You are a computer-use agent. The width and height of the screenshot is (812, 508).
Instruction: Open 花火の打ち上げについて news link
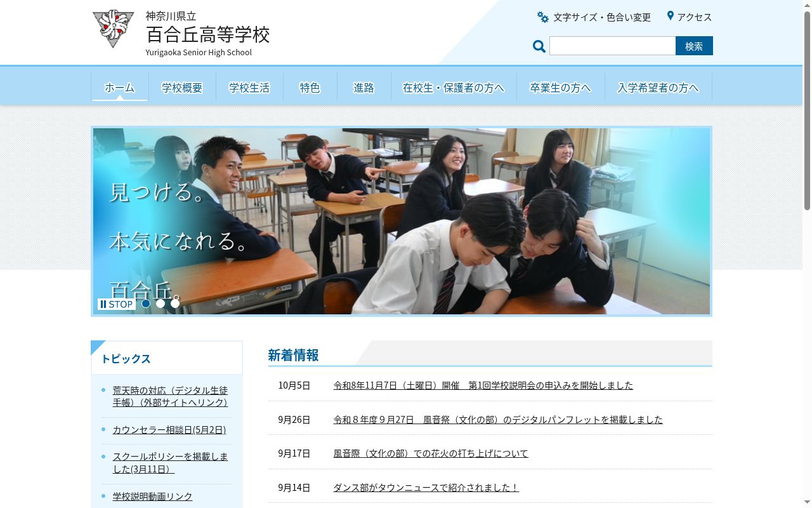(431, 453)
